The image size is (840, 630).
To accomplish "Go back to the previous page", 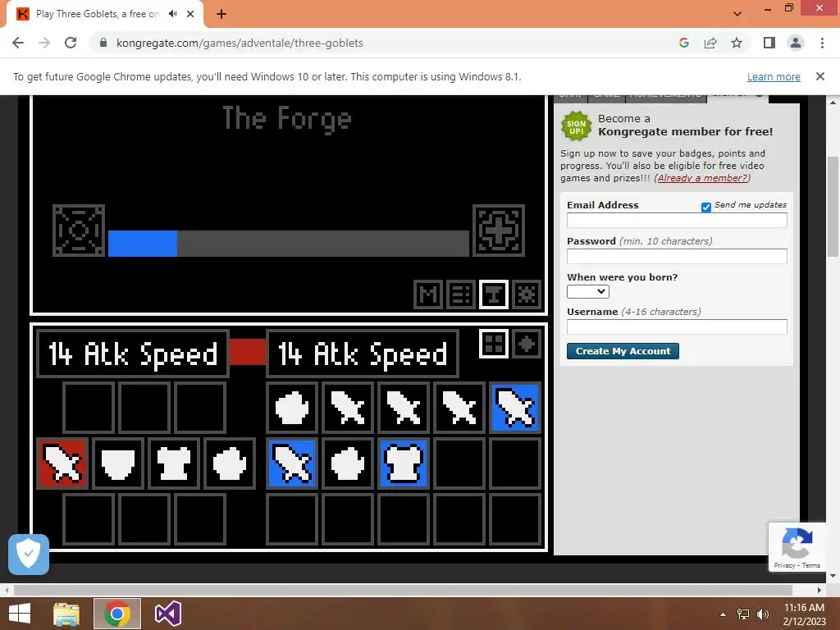I will coord(18,43).
